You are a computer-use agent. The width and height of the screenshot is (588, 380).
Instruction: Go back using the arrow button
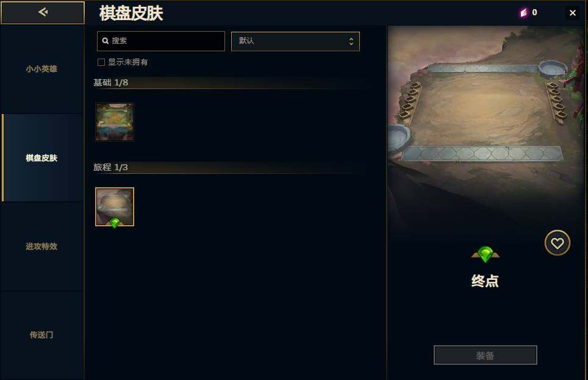tap(43, 12)
